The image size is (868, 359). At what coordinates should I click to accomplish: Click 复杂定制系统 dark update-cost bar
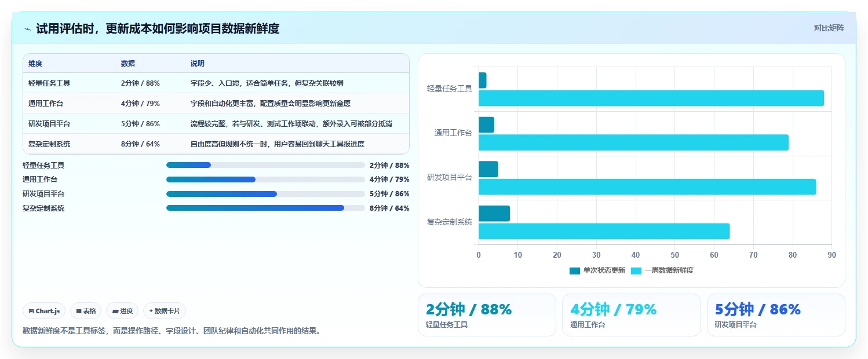click(494, 214)
